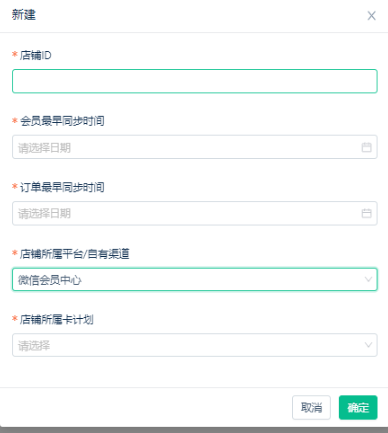Click the 店铺所属卡计划 label
This screenshot has height=433, width=388.
click(57, 320)
